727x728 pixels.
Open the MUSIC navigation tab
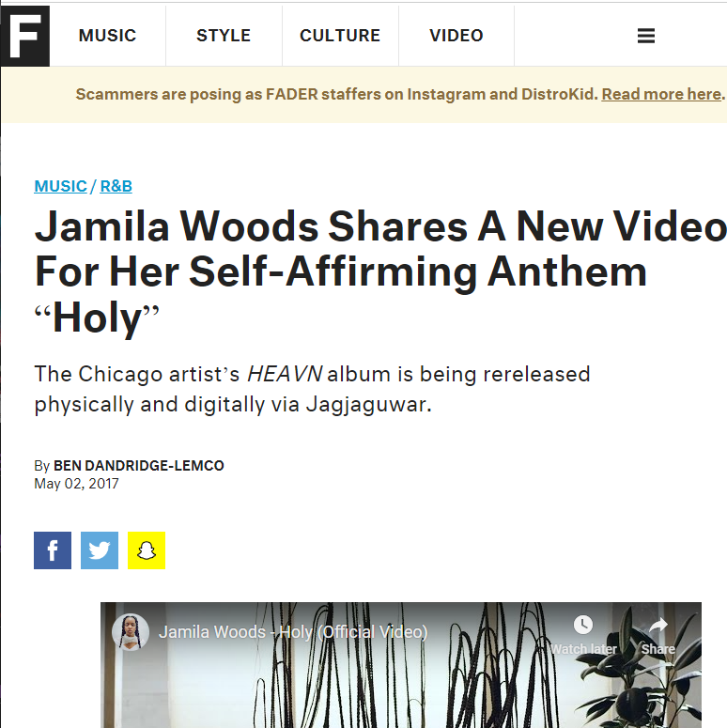(107, 36)
